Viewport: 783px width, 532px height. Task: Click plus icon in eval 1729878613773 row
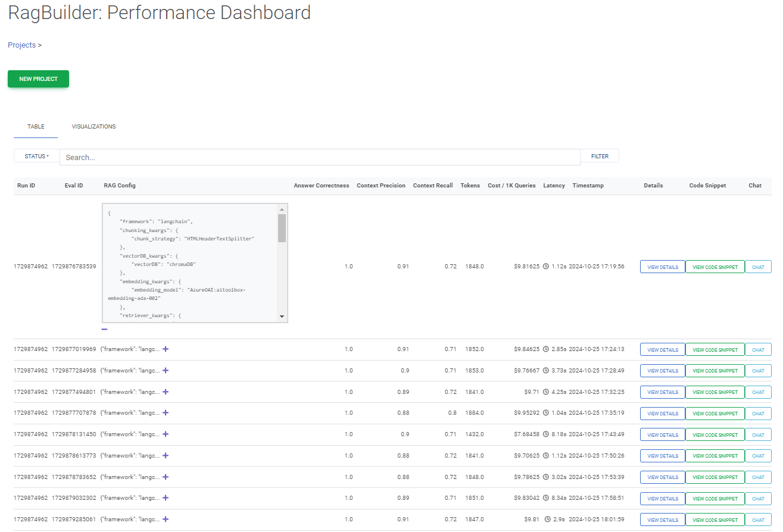pos(166,456)
